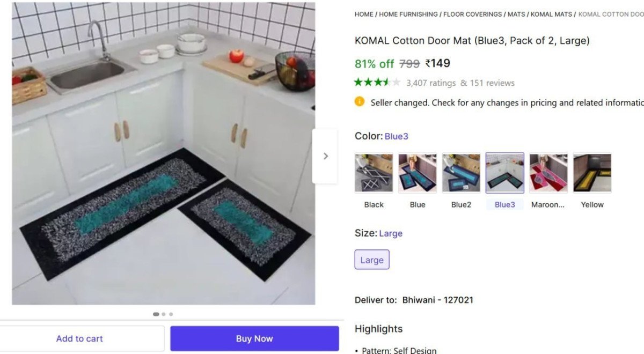Open the HOME breadcrumb link
Screen dimensions: 644x354
[364, 14]
